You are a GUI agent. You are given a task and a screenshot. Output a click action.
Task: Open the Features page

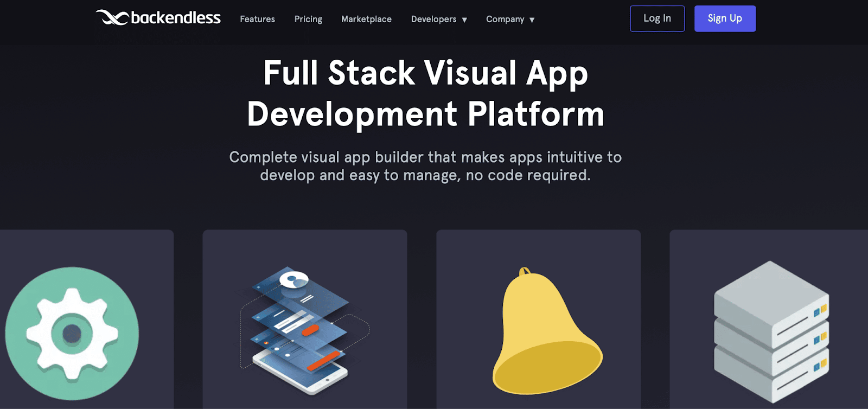(x=257, y=20)
